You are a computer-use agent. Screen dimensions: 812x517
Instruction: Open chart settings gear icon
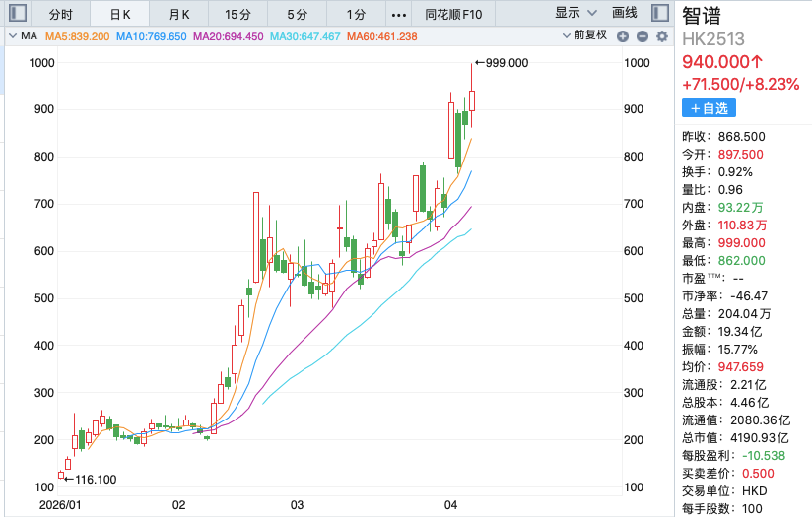[x=662, y=36]
